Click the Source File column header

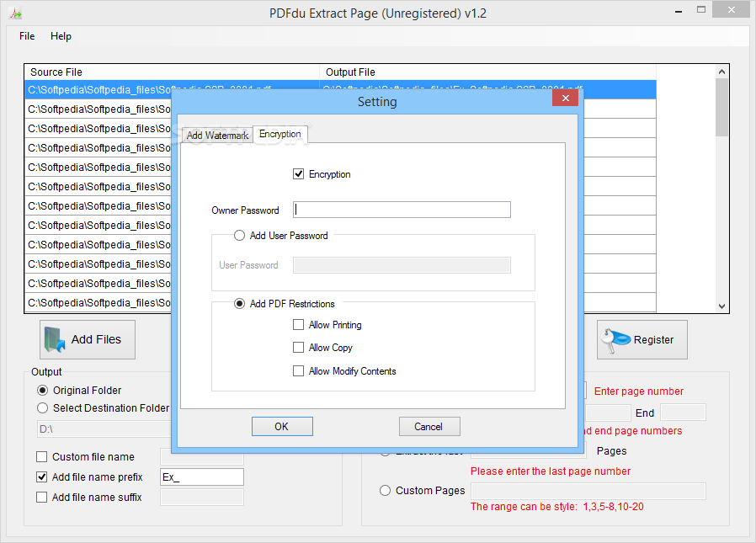(172, 72)
